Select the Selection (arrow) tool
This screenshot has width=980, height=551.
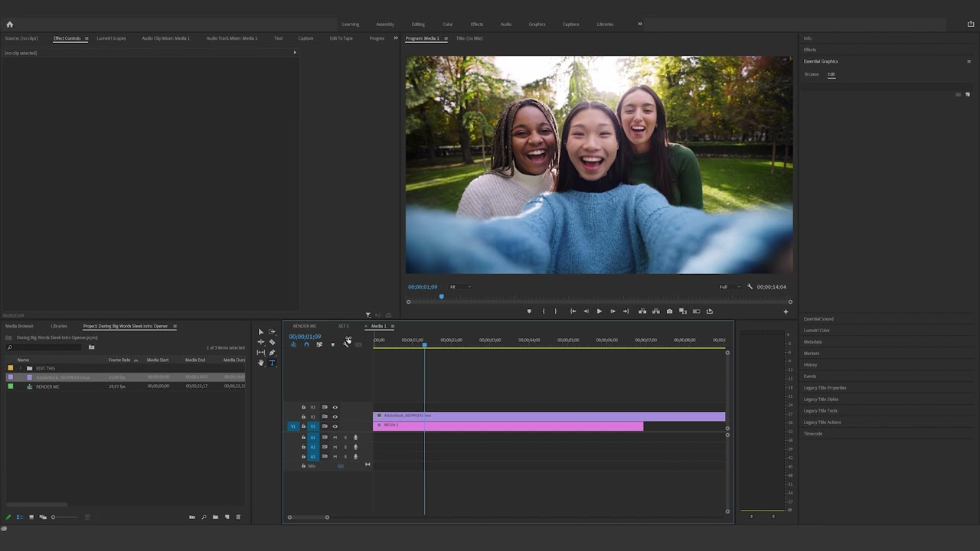click(260, 332)
